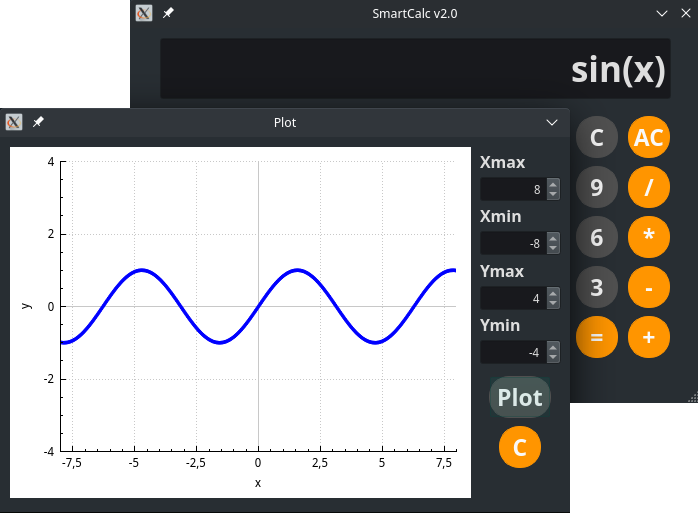The height and width of the screenshot is (513, 698).
Task: Decrease Ymin with the down arrow
Action: tap(553, 358)
